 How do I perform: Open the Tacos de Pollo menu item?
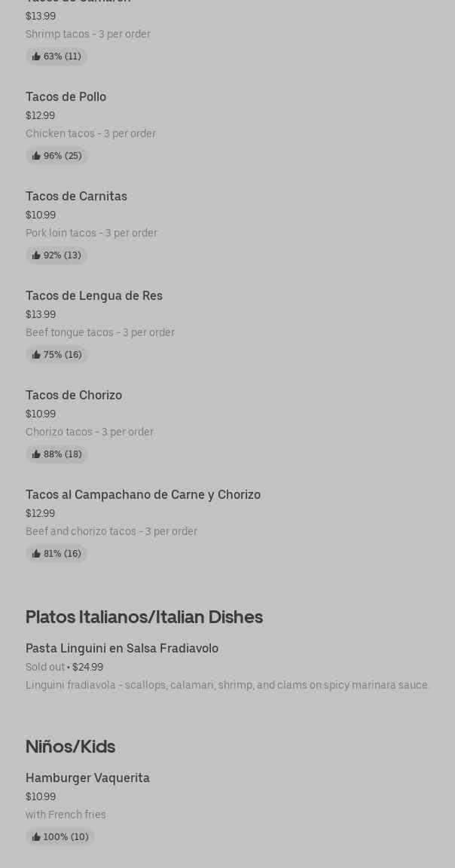coord(66,96)
